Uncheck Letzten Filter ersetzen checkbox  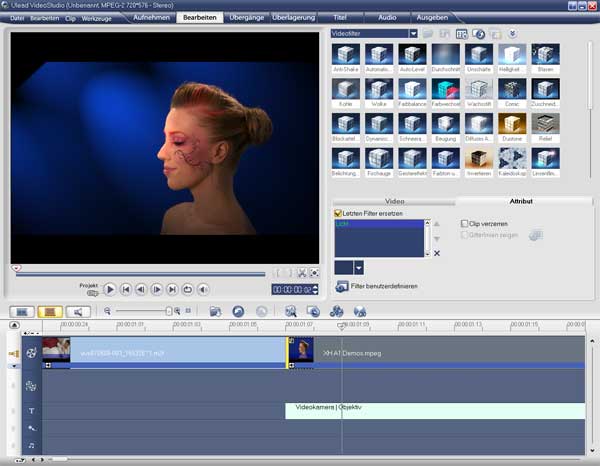point(338,213)
